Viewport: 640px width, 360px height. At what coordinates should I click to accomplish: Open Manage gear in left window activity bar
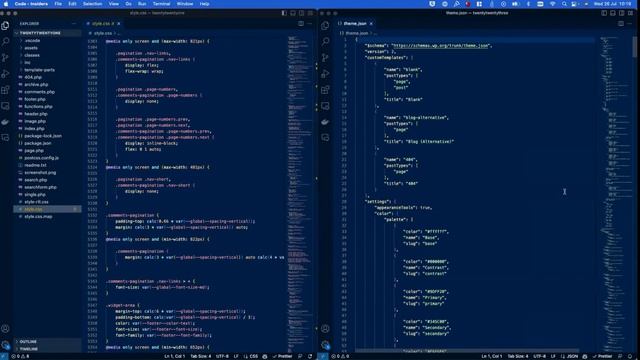[5, 345]
